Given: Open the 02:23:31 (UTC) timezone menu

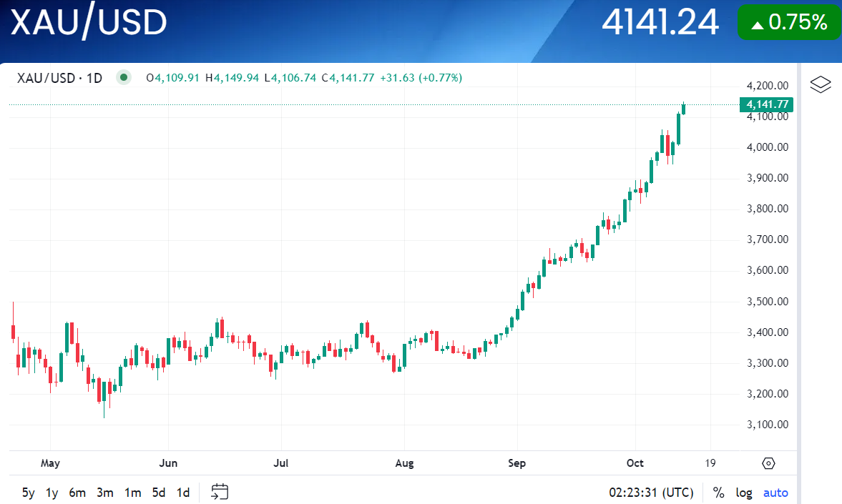Looking at the screenshot, I should [x=651, y=493].
